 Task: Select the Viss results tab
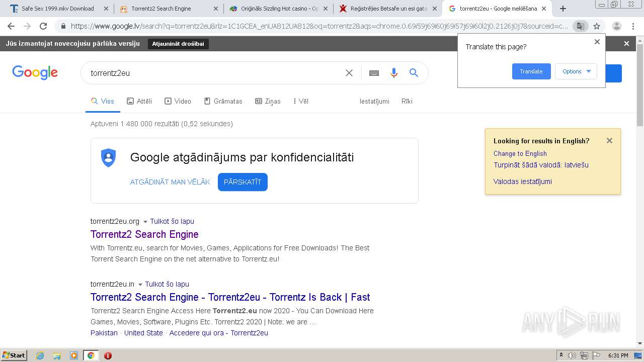(103, 101)
